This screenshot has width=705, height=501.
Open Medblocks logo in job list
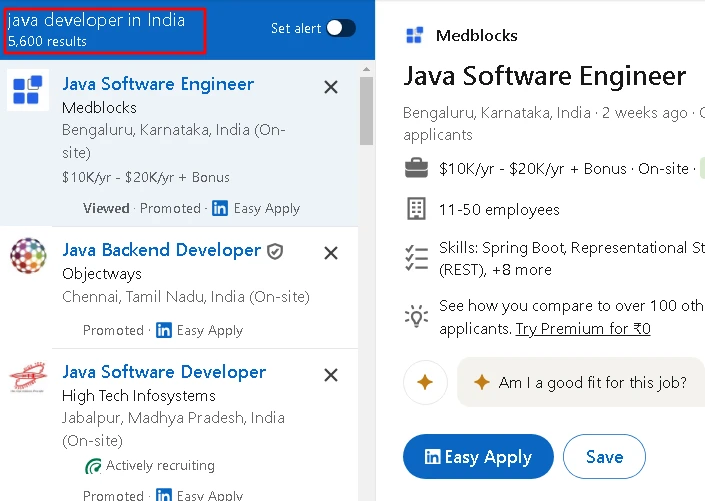[28, 90]
